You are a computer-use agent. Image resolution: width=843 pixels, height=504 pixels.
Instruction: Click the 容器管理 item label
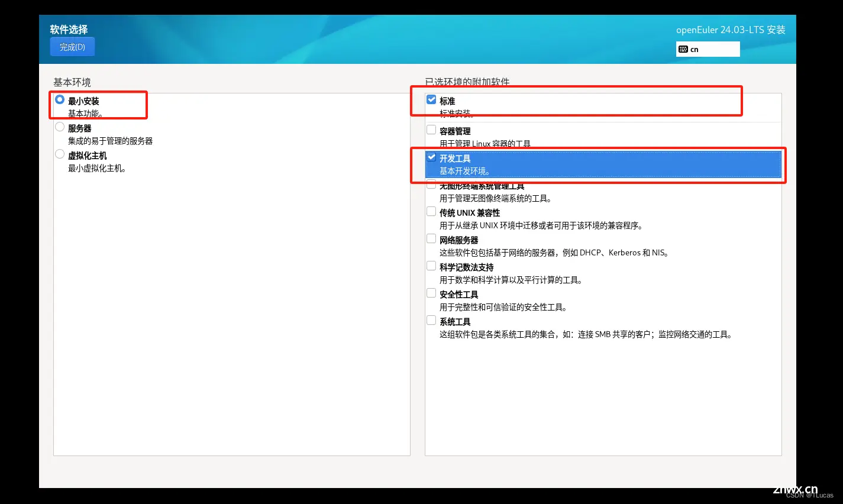(455, 131)
